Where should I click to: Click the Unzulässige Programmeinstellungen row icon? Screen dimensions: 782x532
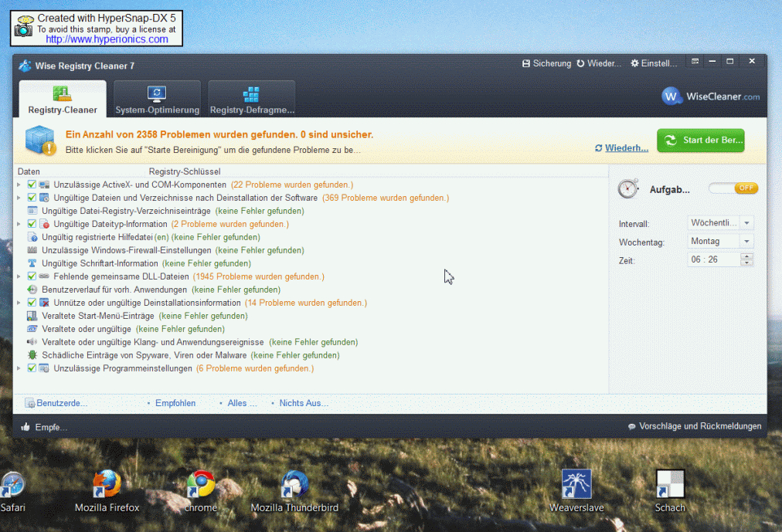(44, 368)
